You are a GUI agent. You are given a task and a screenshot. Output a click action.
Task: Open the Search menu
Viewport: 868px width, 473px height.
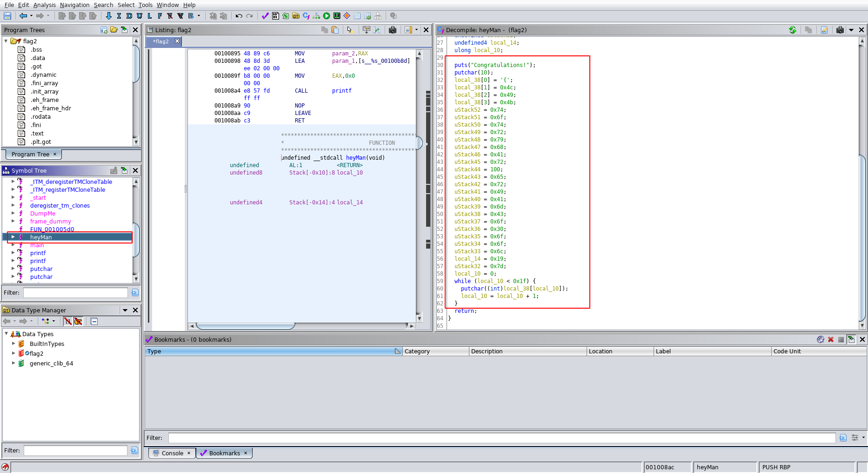(103, 5)
